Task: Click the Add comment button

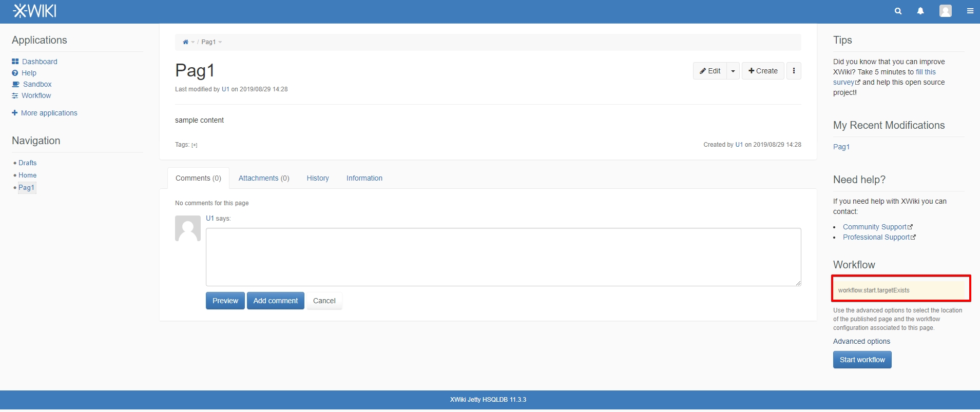Action: point(275,301)
